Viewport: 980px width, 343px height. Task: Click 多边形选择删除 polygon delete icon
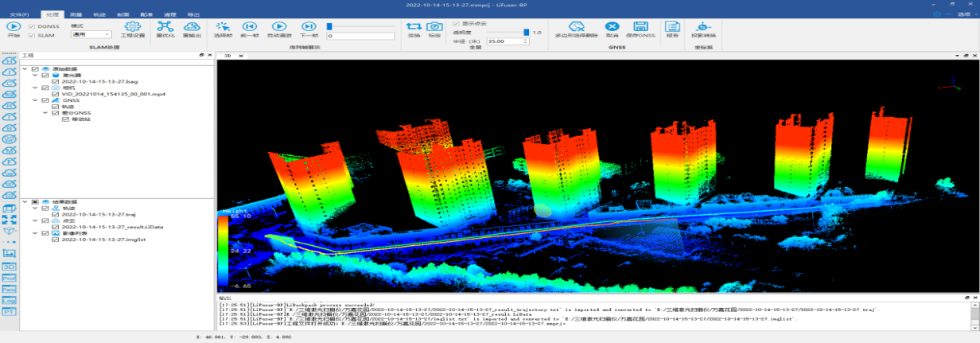coord(576,28)
